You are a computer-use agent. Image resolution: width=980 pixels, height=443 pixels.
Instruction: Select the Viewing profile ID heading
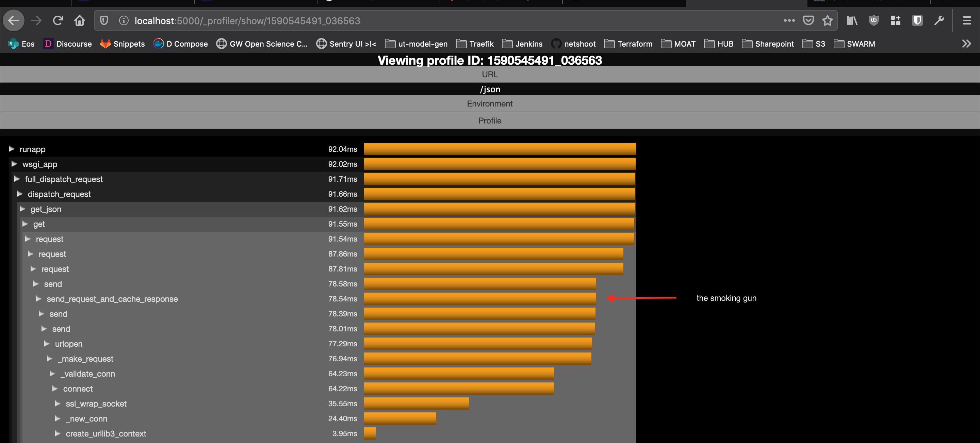(490, 60)
